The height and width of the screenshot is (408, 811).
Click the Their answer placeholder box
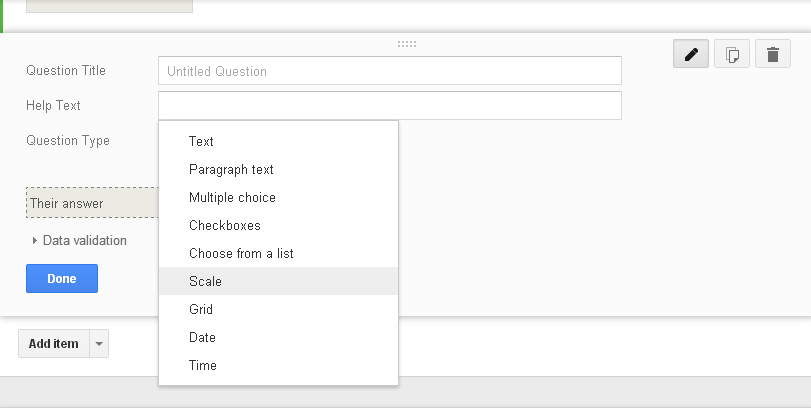91,203
